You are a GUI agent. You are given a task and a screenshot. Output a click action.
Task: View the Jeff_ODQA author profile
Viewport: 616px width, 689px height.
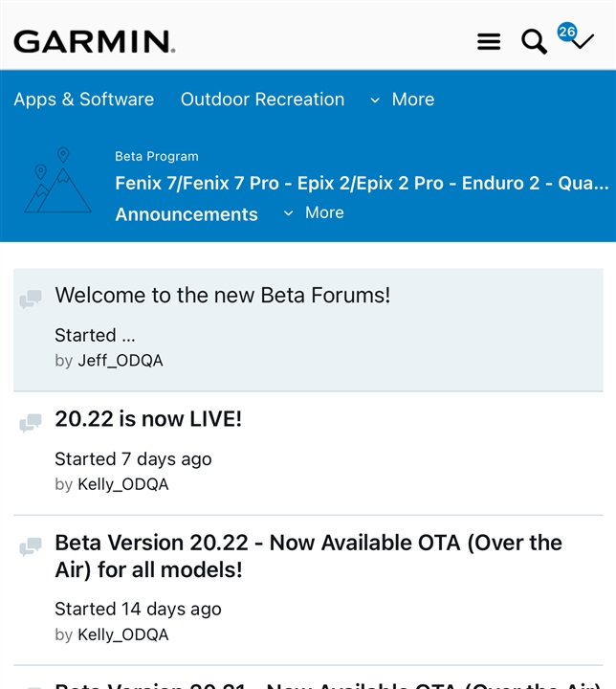pos(121,361)
